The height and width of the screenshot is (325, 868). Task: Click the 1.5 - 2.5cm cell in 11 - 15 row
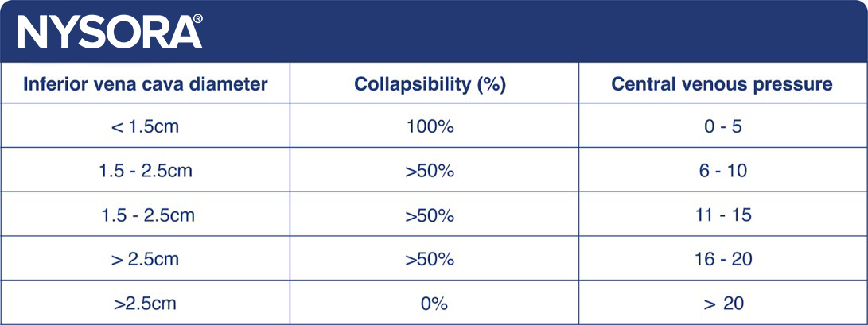(x=145, y=215)
